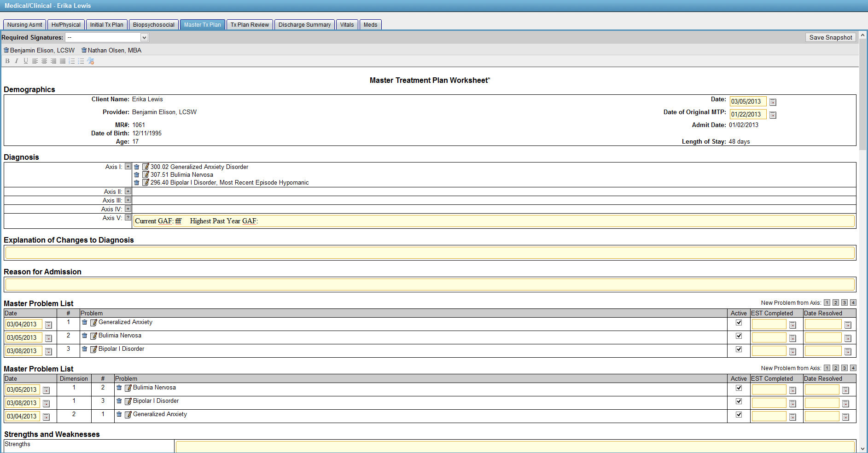This screenshot has width=868, height=453.
Task: Uncheck Active for Generalized Anxiety in first list
Action: pyautogui.click(x=739, y=323)
